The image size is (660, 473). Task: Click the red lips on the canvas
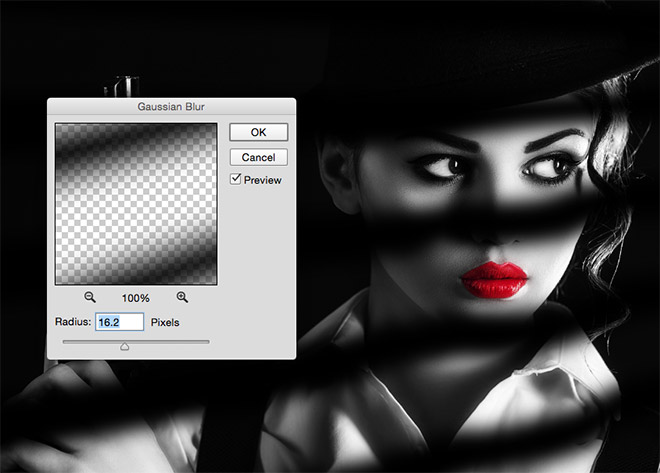494,279
